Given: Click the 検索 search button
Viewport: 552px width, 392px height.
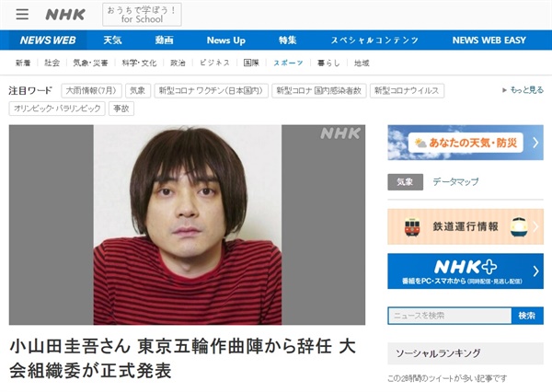Looking at the screenshot, I should pos(527,316).
